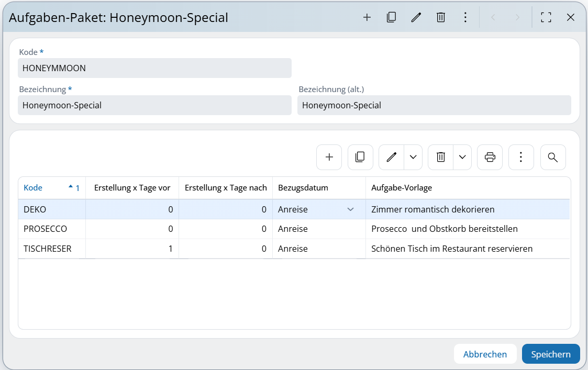Add a new task row with plus button
588x370 pixels.
tap(329, 157)
